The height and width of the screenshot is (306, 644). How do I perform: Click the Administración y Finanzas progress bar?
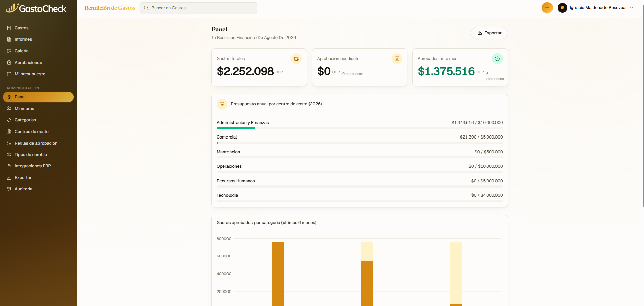point(359,128)
